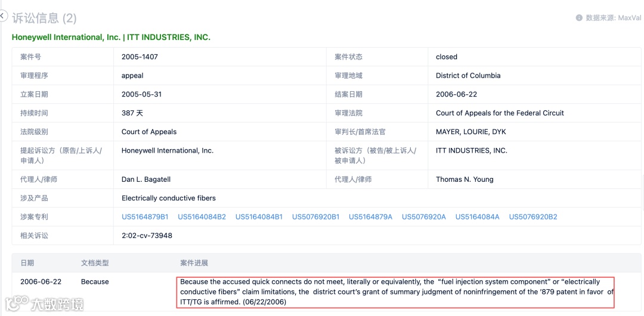This screenshot has height=316, width=644.
Task: Select document type cell Because
Action: pyautogui.click(x=95, y=281)
